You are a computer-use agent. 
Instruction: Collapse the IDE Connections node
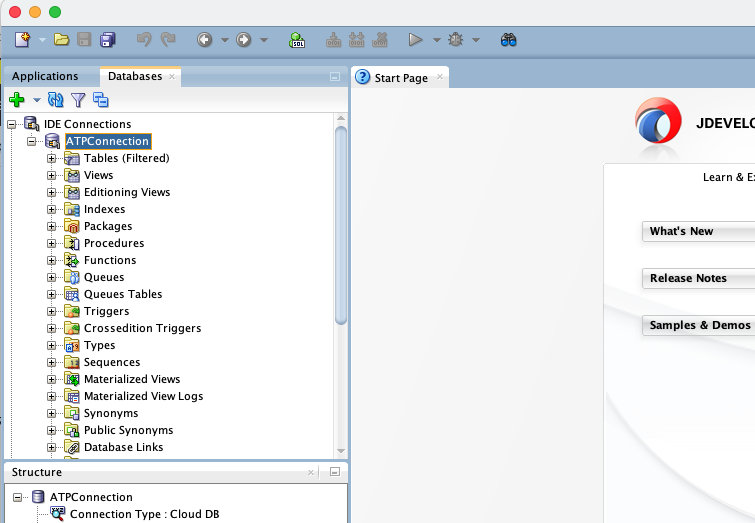coord(12,125)
